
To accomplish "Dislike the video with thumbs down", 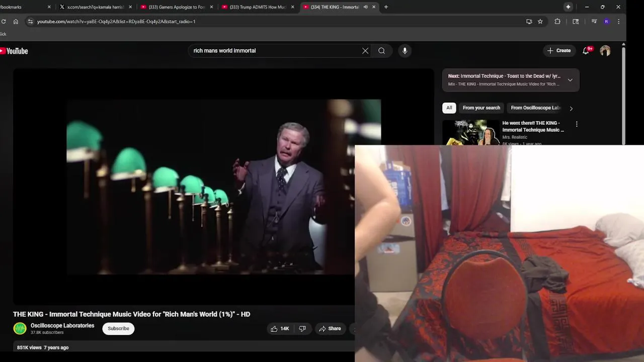I will tap(302, 329).
